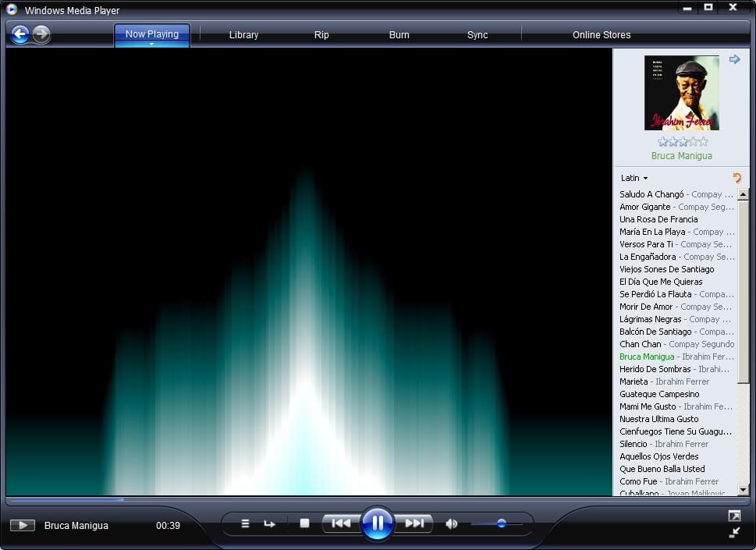Switch to skin mode
The width and height of the screenshot is (756, 550).
734,534
